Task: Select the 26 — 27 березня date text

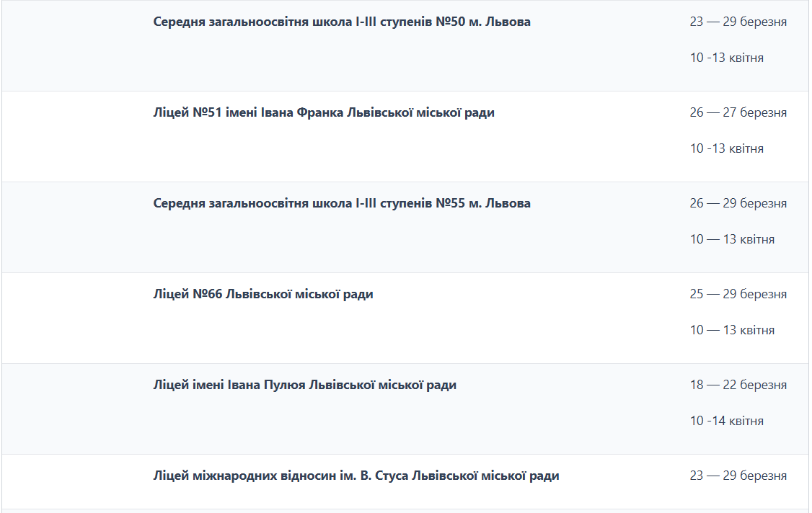Action: 738,112
